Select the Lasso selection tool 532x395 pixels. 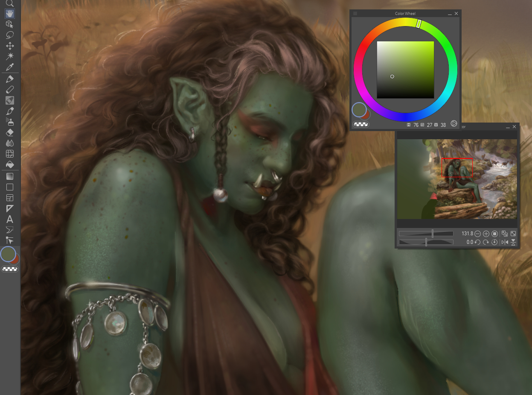coord(10,35)
